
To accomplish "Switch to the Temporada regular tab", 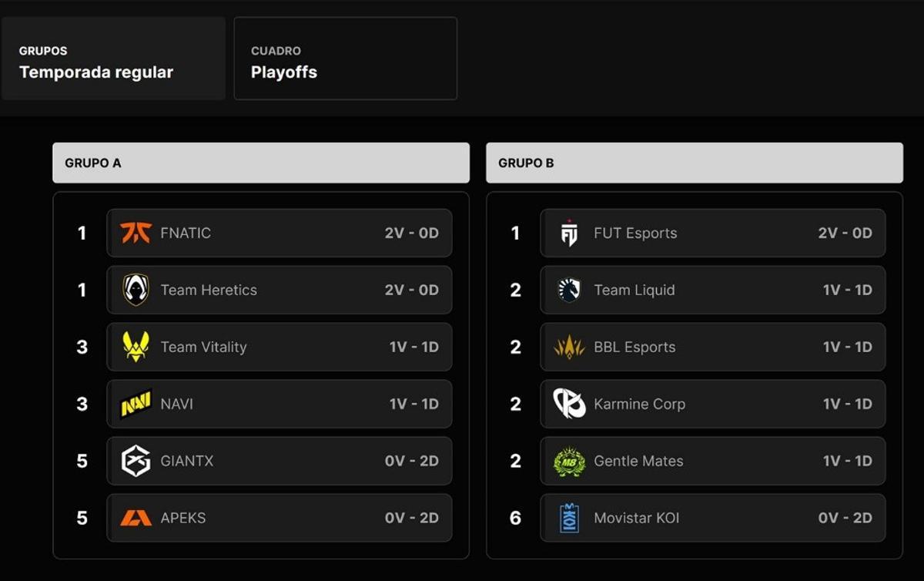I will [113, 59].
